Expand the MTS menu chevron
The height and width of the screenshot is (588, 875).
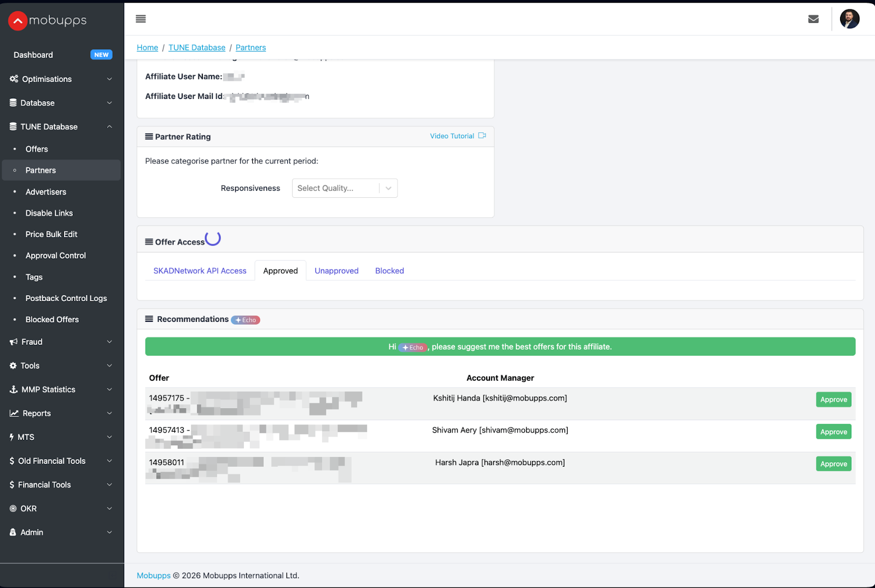(x=109, y=437)
